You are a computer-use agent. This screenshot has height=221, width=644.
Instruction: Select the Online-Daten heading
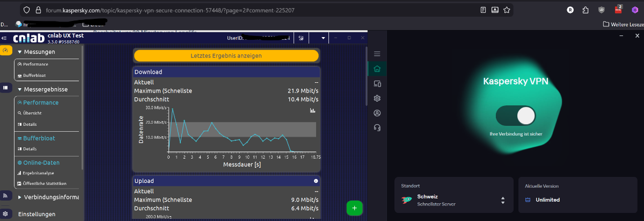pyautogui.click(x=38, y=162)
